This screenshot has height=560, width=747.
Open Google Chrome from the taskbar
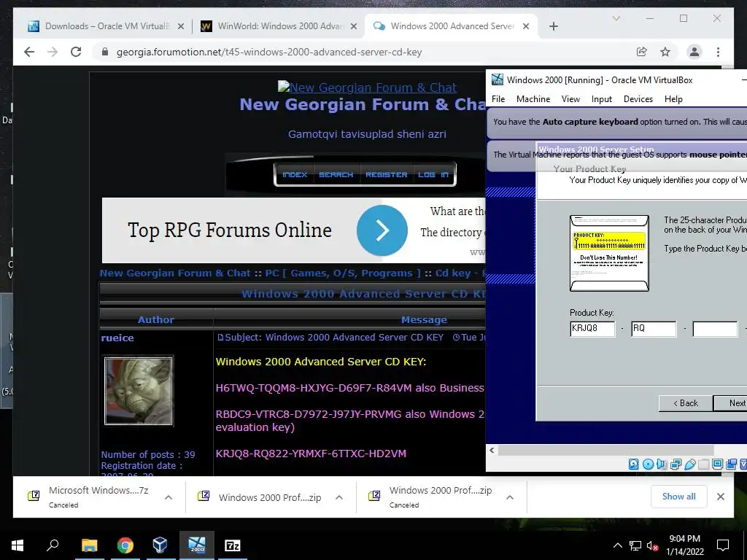click(125, 545)
